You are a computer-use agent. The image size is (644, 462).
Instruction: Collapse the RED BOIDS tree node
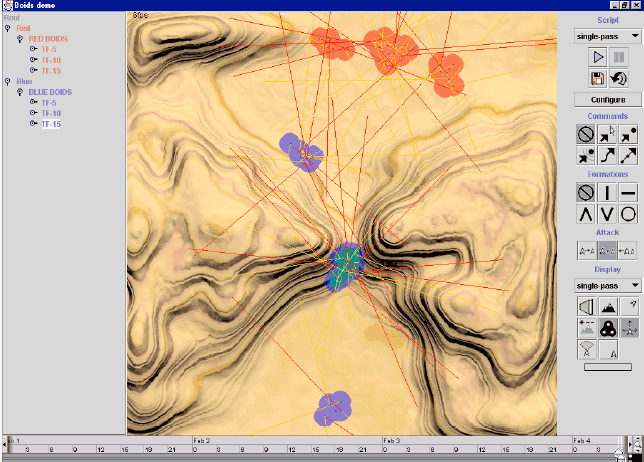click(x=21, y=39)
